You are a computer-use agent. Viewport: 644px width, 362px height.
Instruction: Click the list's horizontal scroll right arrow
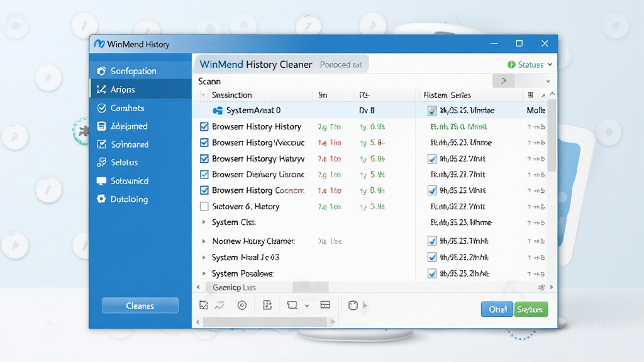(552, 287)
